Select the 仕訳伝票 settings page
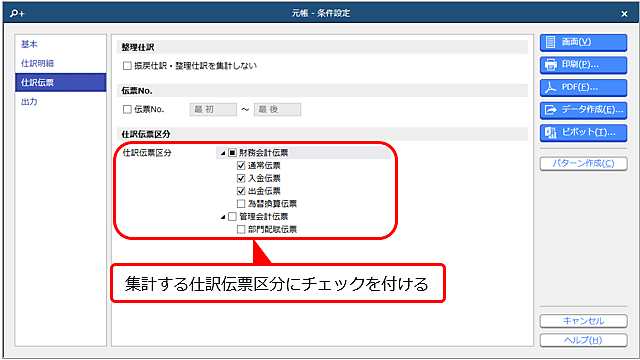 (x=60, y=82)
